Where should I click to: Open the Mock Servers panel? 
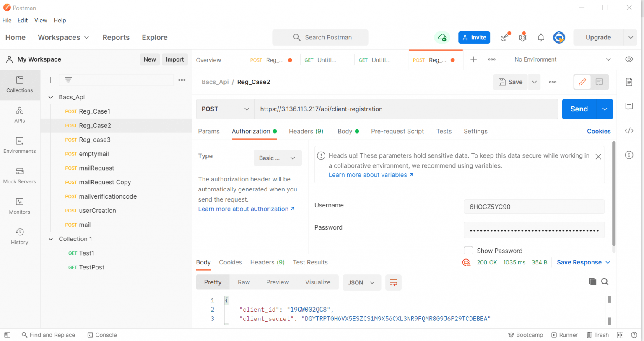pyautogui.click(x=19, y=176)
